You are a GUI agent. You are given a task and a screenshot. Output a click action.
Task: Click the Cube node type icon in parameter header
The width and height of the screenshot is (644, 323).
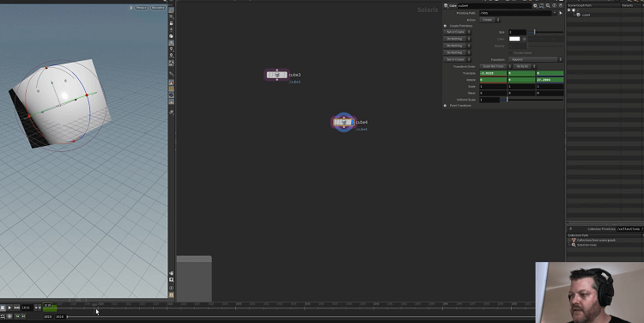pos(446,6)
